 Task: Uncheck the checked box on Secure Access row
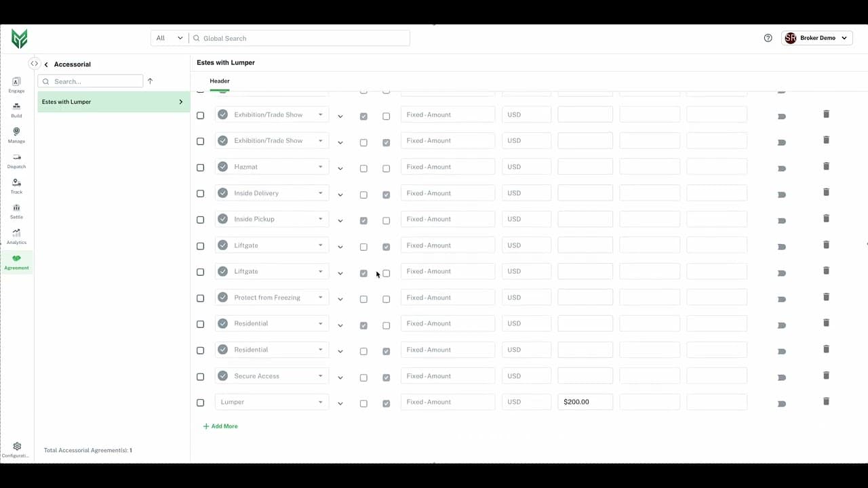[x=386, y=378]
